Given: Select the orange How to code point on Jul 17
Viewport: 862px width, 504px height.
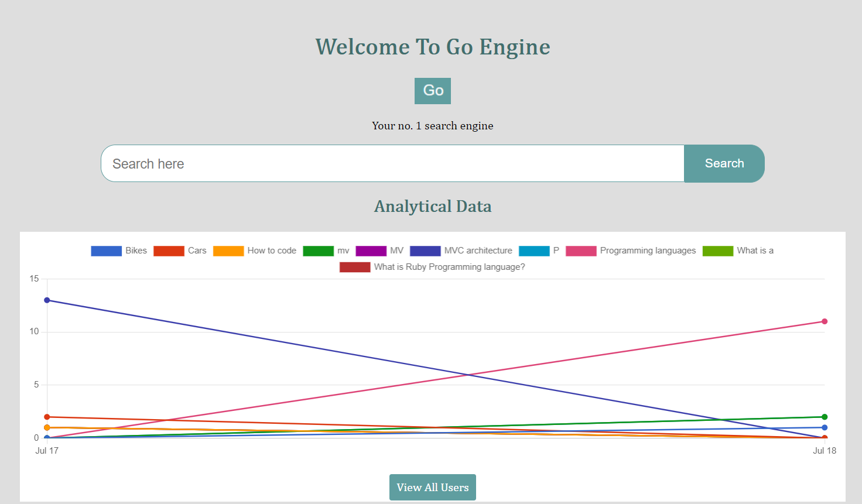Looking at the screenshot, I should pos(47,427).
